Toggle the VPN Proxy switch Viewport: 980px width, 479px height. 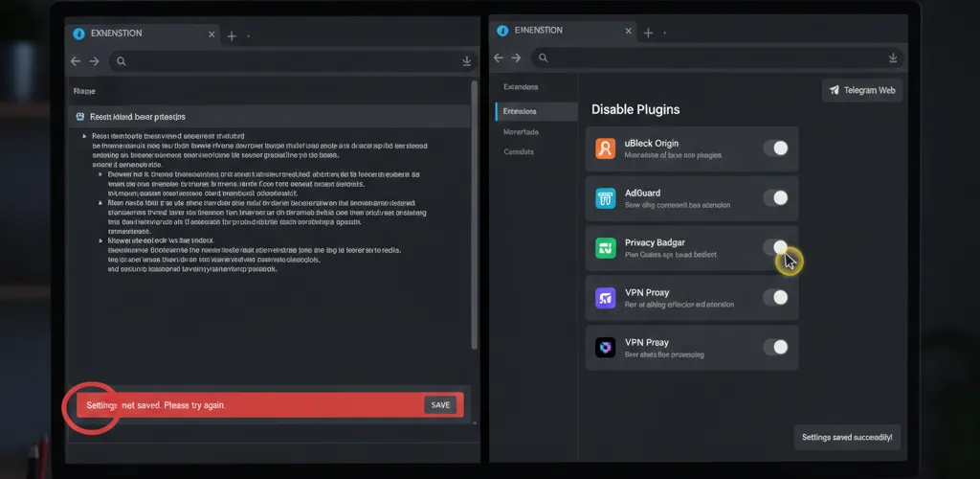775,297
